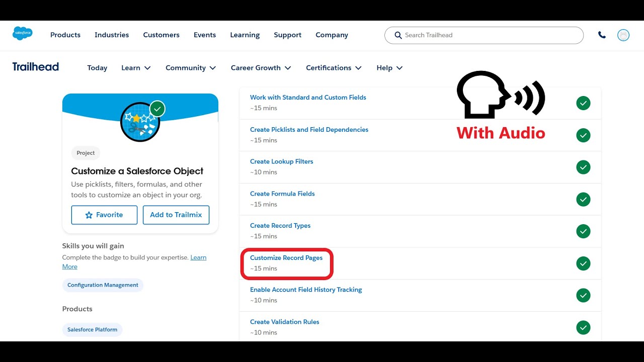Open the user profile avatar

click(623, 35)
